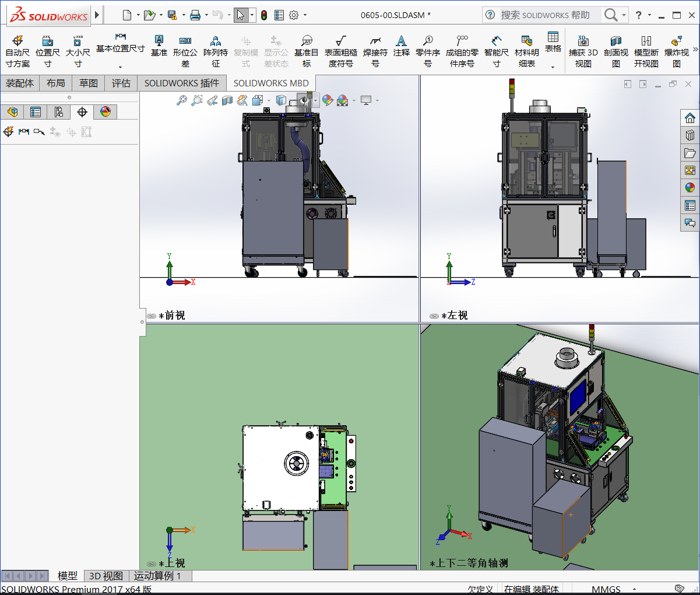Expand the SOLIDWORKS menu flyout arrow
Image resolution: width=700 pixels, height=595 pixels.
[x=97, y=15]
